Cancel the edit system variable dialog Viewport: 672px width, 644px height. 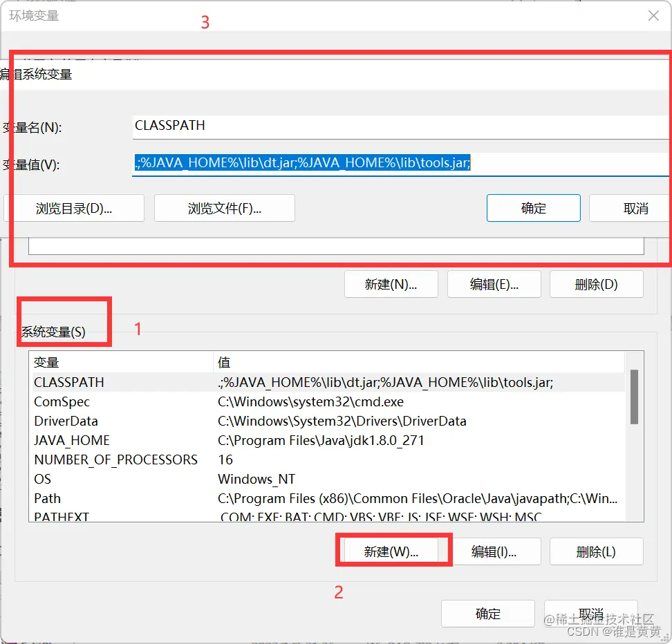click(631, 208)
